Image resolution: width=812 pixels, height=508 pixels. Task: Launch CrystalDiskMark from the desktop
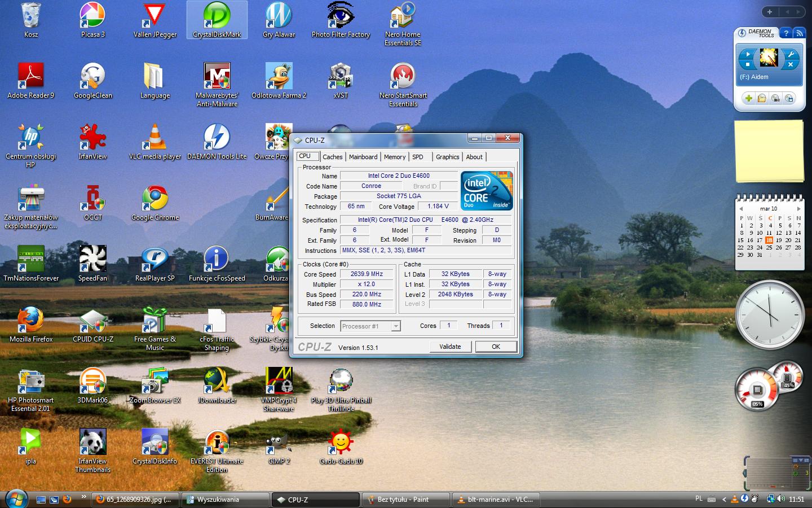(217, 20)
